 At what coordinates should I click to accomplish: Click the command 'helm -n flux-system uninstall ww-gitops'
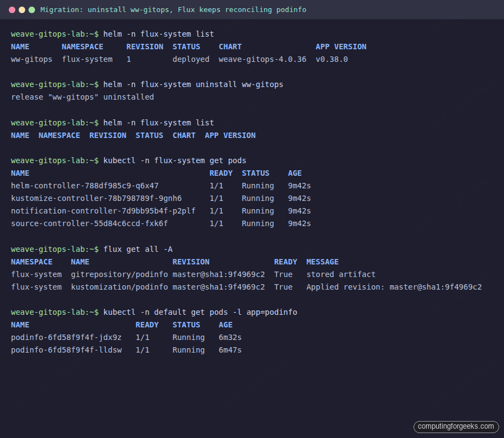coord(193,84)
